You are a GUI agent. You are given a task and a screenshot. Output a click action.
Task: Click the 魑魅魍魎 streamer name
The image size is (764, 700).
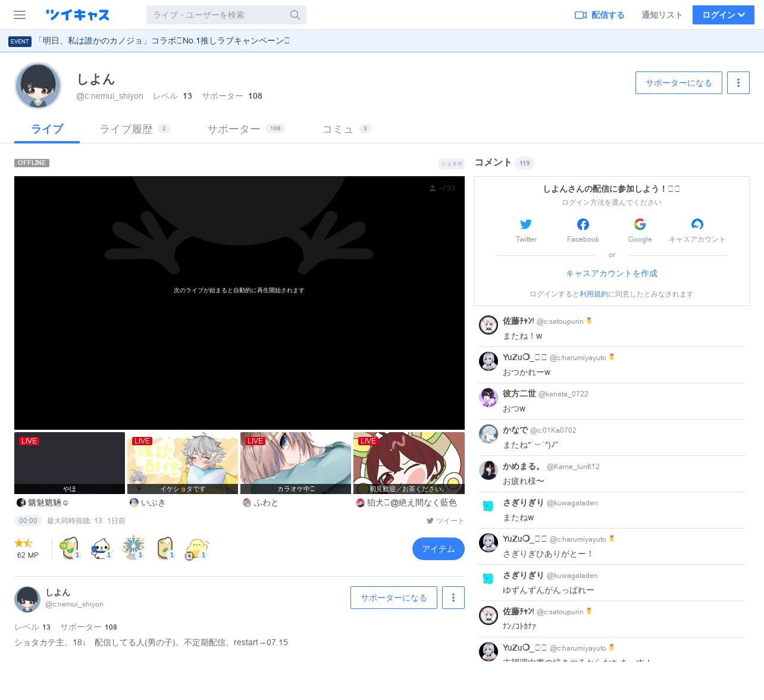click(x=48, y=503)
